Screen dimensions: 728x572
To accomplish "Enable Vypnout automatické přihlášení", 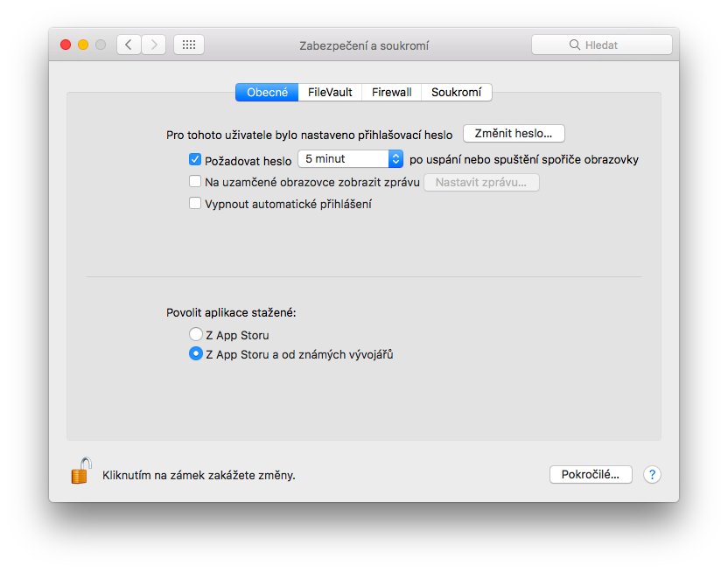I will pos(194,203).
